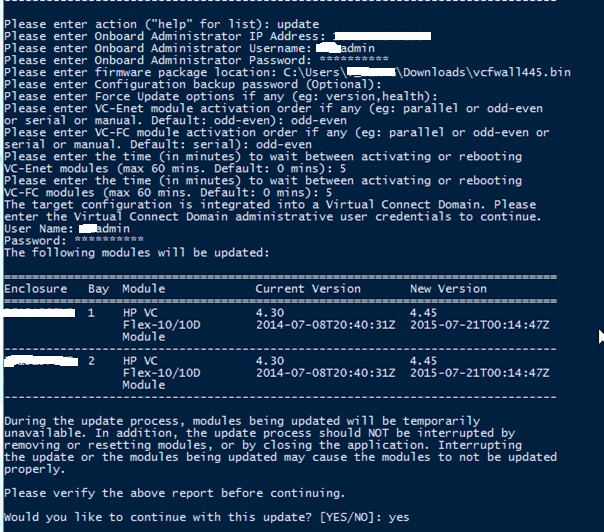
Task: Click the Module column header
Action: 144,289
